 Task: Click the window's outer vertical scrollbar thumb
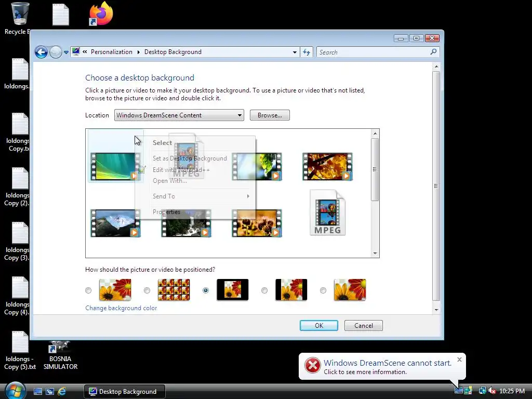436,186
